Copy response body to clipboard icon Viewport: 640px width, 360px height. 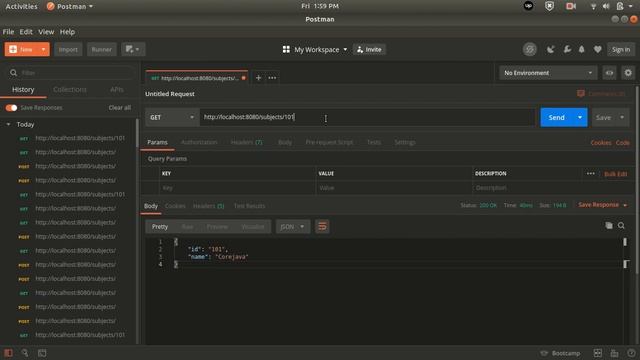tap(609, 226)
